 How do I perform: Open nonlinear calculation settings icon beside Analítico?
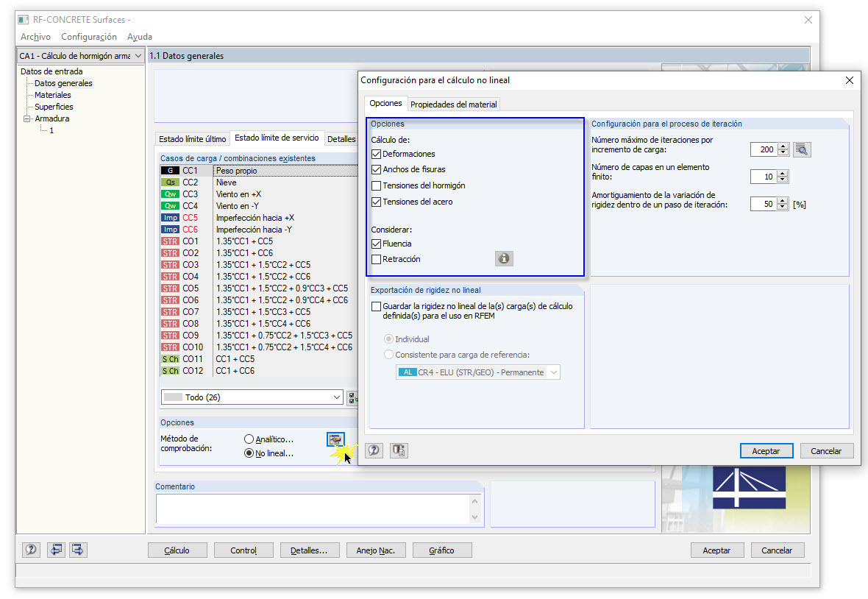pos(335,439)
